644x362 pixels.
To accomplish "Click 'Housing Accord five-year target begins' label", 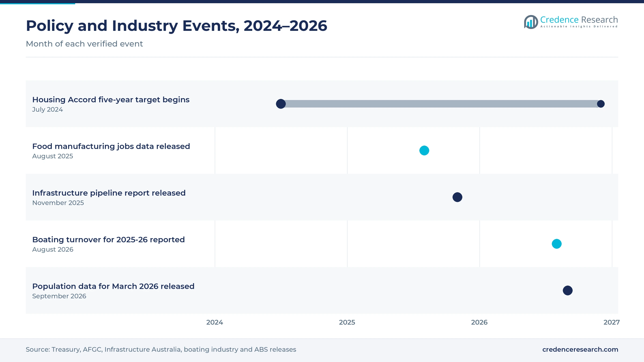I will point(111,99).
